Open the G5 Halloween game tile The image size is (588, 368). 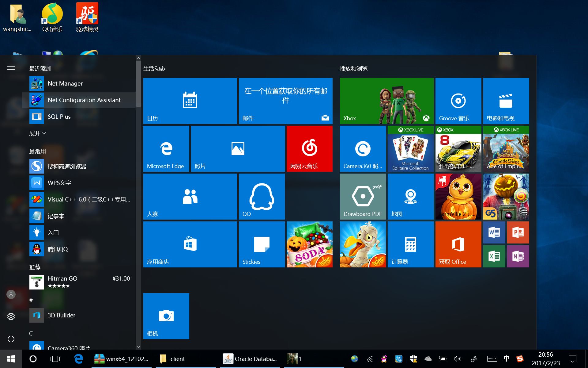pos(506,196)
